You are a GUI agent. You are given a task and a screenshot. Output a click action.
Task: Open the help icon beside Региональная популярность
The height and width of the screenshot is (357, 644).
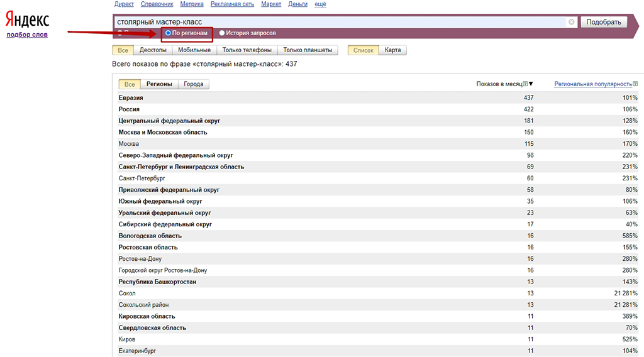click(x=635, y=84)
